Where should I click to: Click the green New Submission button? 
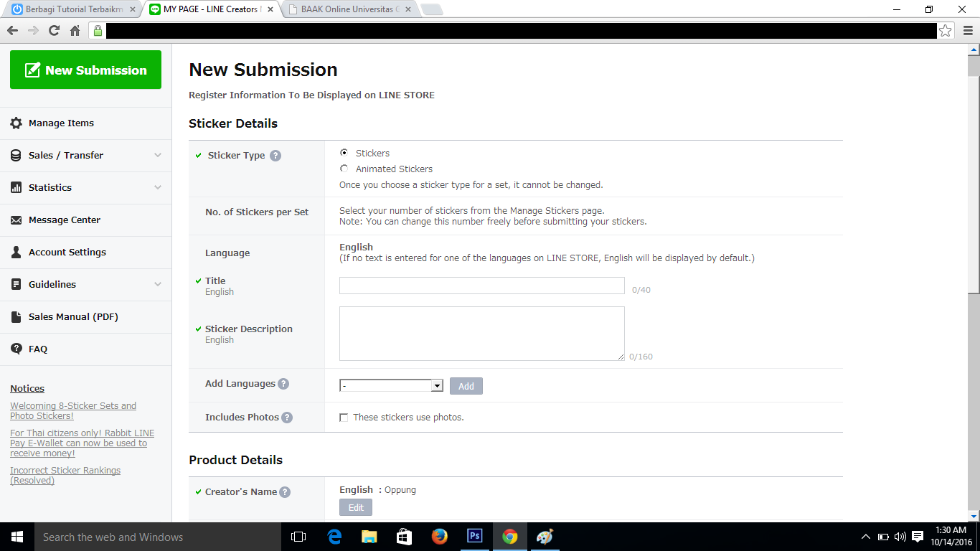(85, 70)
